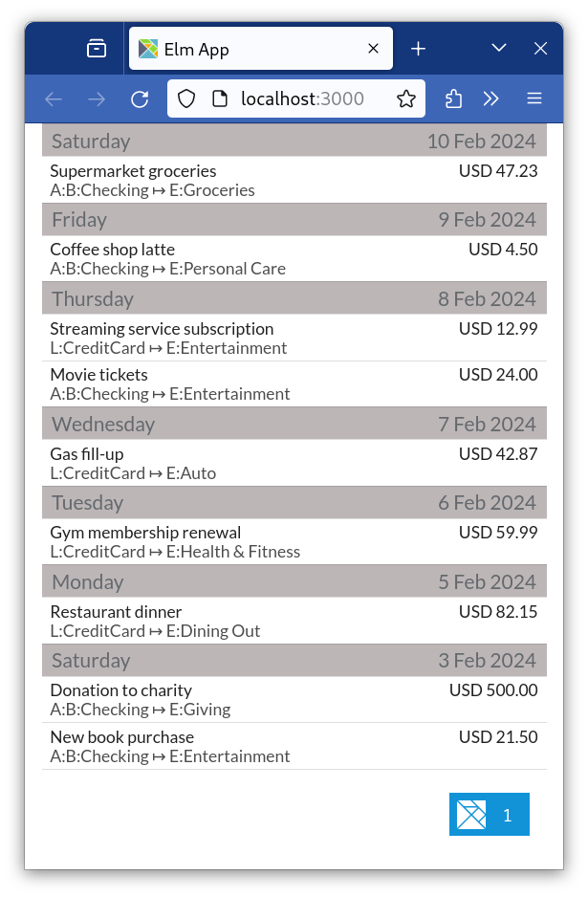
Task: Select the Donation to charity entry
Action: 294,699
